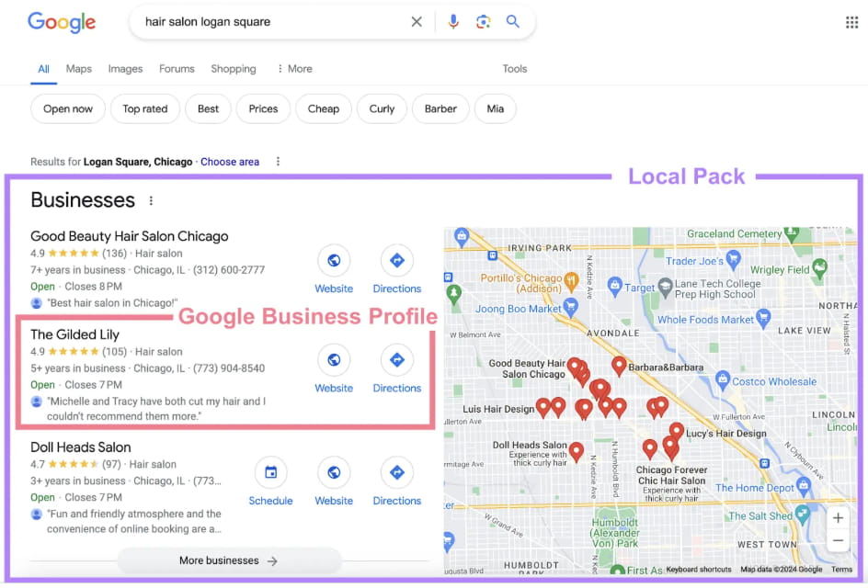The height and width of the screenshot is (588, 868).
Task: Select the Whole Foods Market map marker
Action: pyautogui.click(x=763, y=318)
